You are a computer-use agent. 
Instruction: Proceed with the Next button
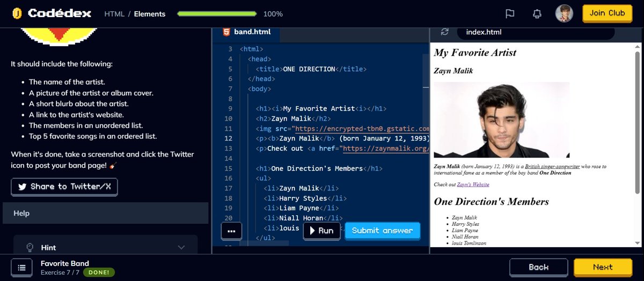[602, 267]
